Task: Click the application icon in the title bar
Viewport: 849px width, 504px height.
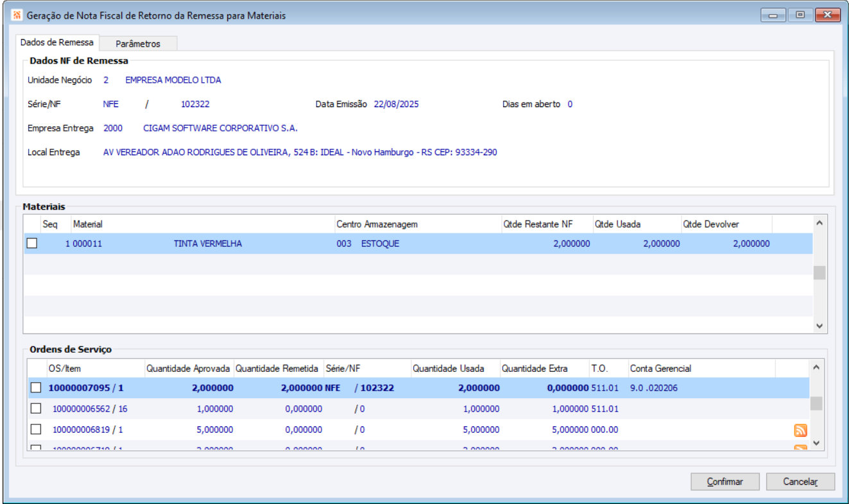Action: (17, 15)
